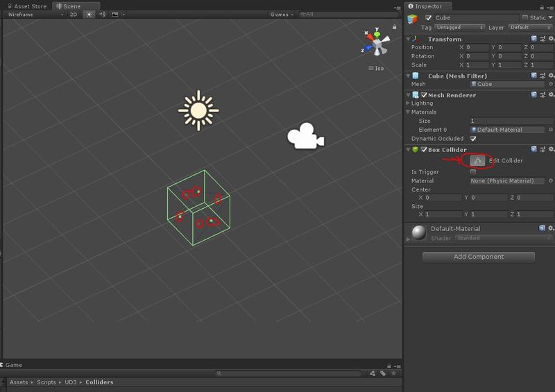
Task: Open Element 0 material object picker
Action: [551, 130]
